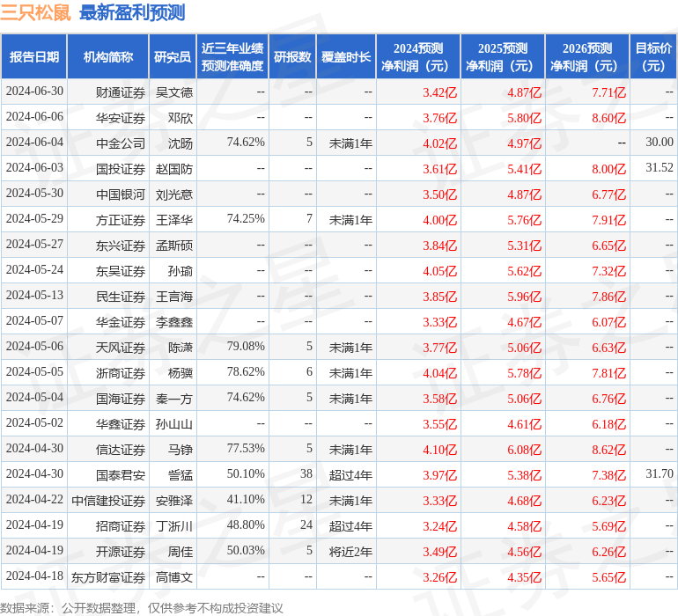
Task: Click the 近三年业绩预测准确度 column header
Action: coord(232,56)
